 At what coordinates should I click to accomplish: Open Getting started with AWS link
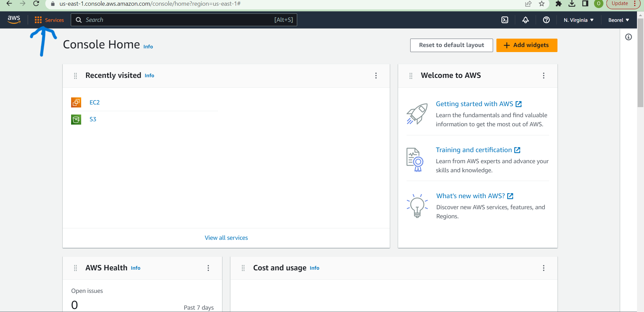coord(474,104)
